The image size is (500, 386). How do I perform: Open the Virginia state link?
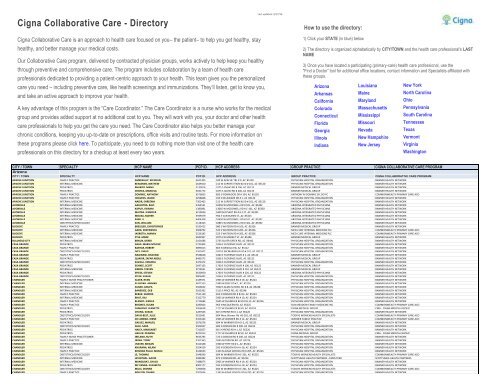coord(410,144)
